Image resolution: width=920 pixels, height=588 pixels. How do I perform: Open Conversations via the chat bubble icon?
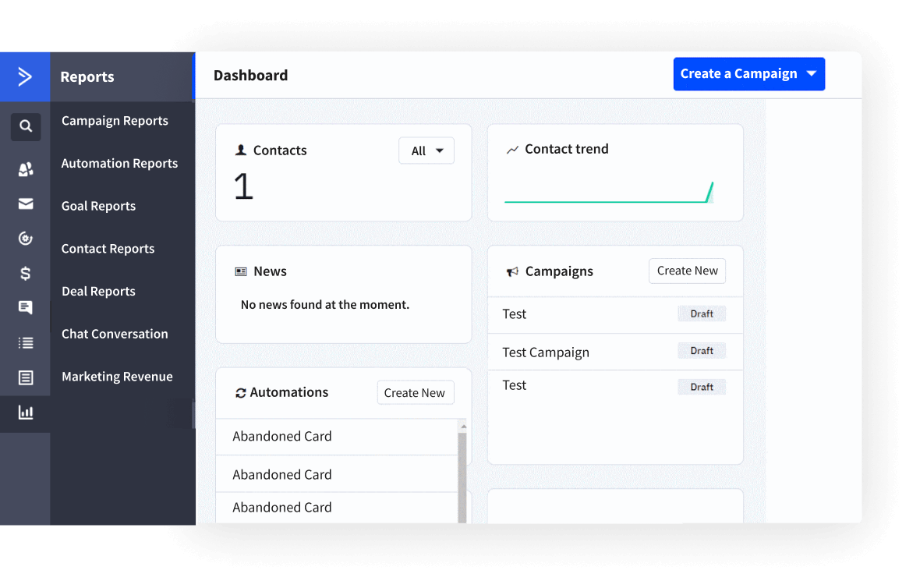click(x=25, y=307)
